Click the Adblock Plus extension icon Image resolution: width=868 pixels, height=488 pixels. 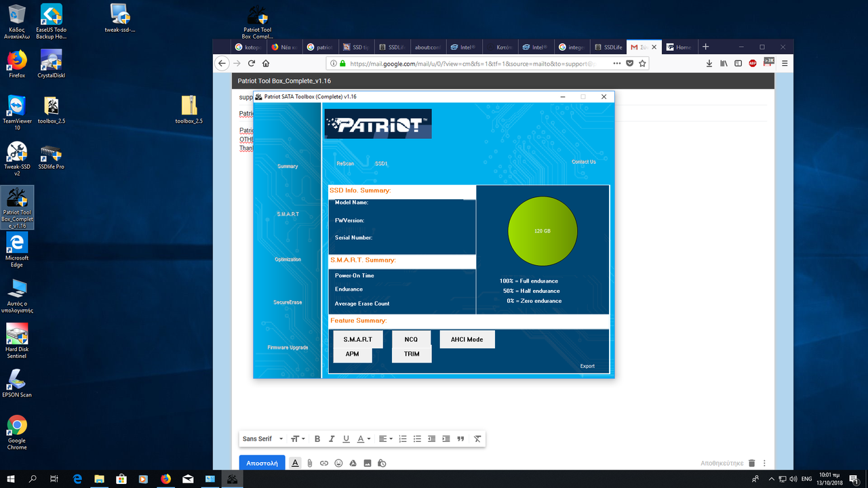753,63
